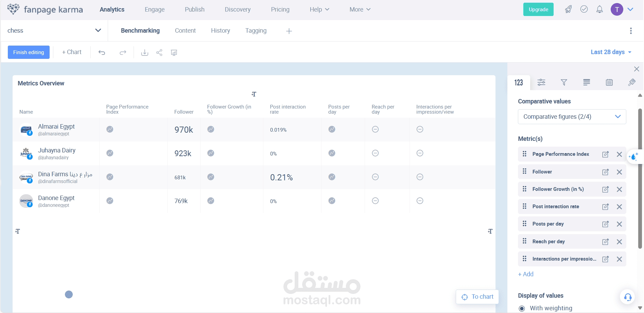Expand the account chevron next to avatar
The width and height of the screenshot is (644, 313).
point(630,10)
